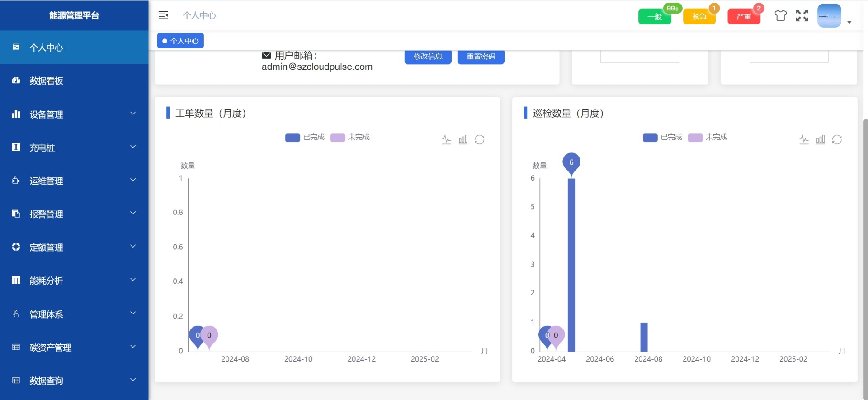Open the theme switcher shirt icon
This screenshot has height=400, width=868.
tap(780, 16)
